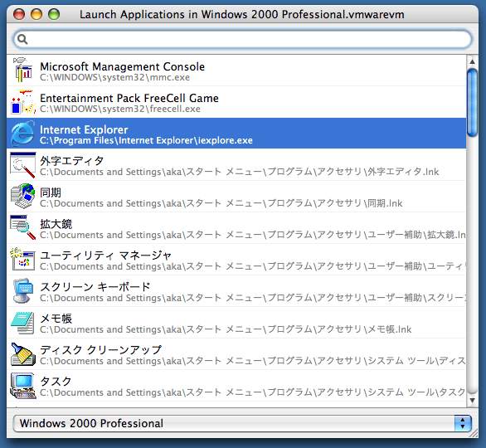The image size is (486, 448).
Task: Click the 外字エディタ icon
Action: coord(23,165)
